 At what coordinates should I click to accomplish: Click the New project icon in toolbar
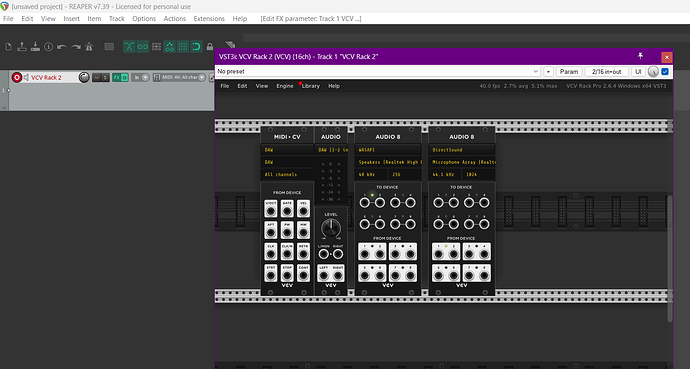click(8, 47)
